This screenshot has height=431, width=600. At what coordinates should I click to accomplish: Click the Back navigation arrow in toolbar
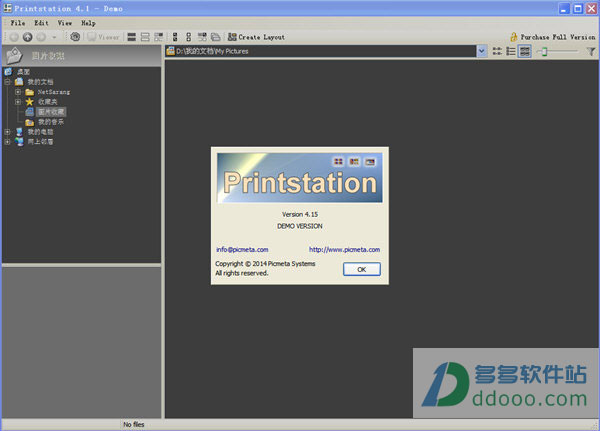(14, 37)
